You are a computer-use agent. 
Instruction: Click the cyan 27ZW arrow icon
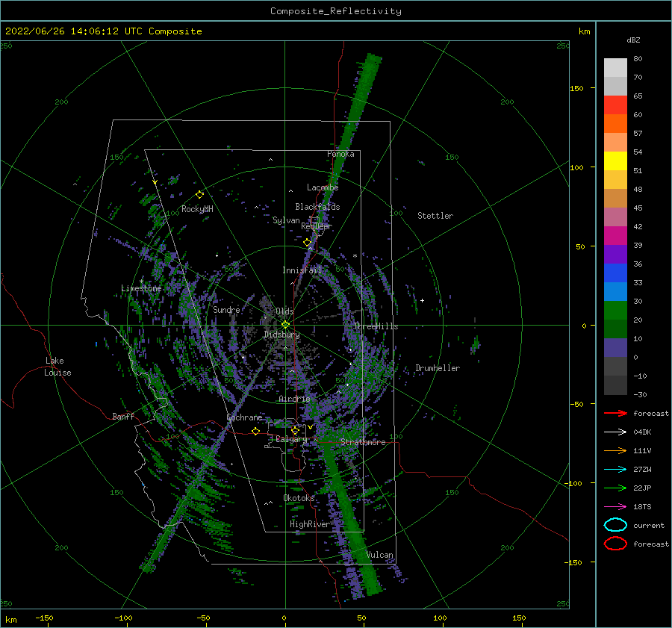(615, 470)
